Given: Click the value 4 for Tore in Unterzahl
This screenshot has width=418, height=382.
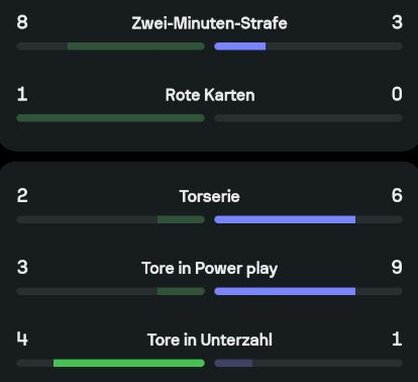Looking at the screenshot, I should coord(22,339).
